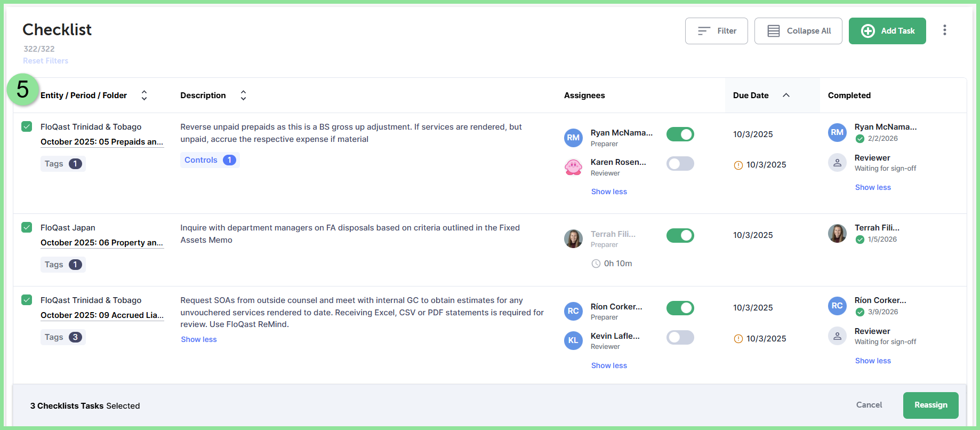Open the October 2025: 06 Property folder link
Viewport: 980px width, 430px height.
(102, 243)
